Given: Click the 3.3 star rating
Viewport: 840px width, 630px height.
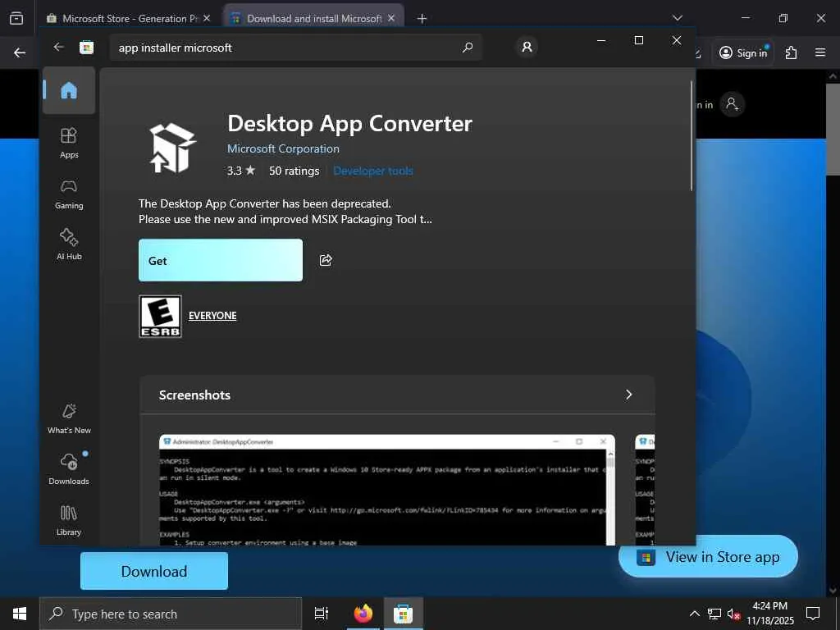Looking at the screenshot, I should (240, 171).
